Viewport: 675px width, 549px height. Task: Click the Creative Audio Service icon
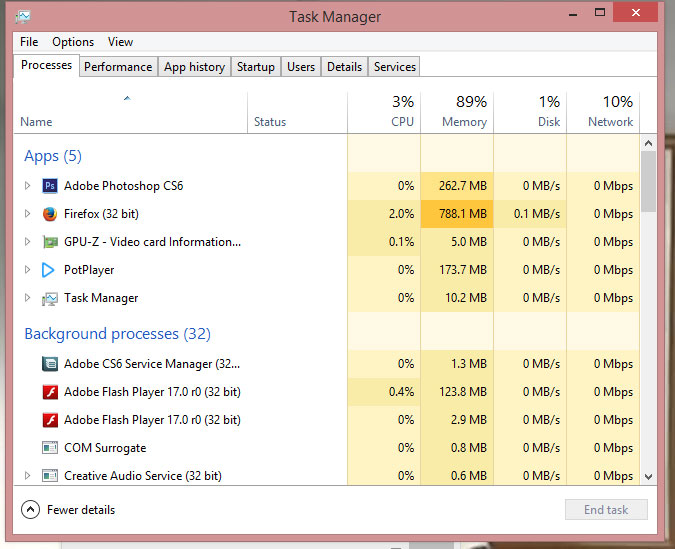(x=50, y=476)
